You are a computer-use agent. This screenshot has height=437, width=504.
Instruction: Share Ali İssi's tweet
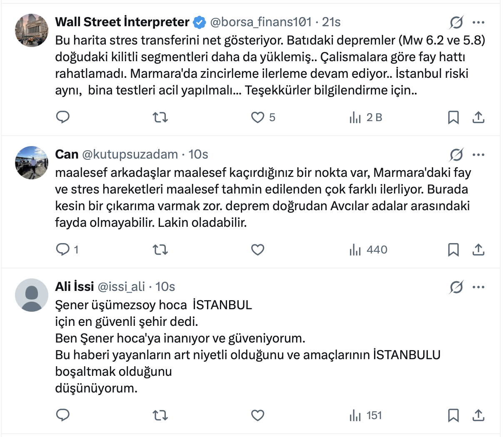tap(479, 415)
